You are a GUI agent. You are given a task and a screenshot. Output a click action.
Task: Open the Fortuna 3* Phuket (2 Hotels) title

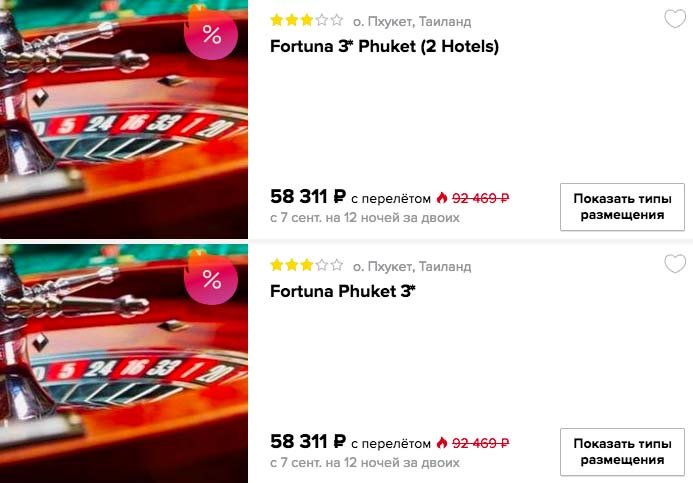tap(384, 46)
